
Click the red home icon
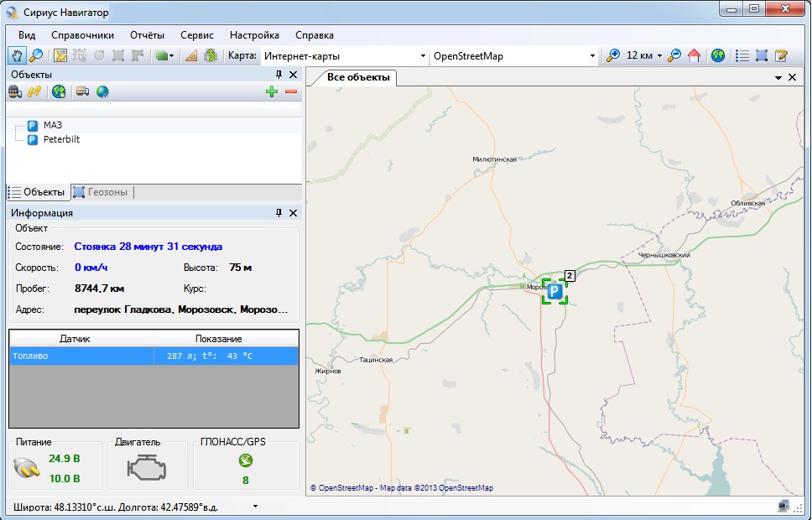(x=694, y=56)
